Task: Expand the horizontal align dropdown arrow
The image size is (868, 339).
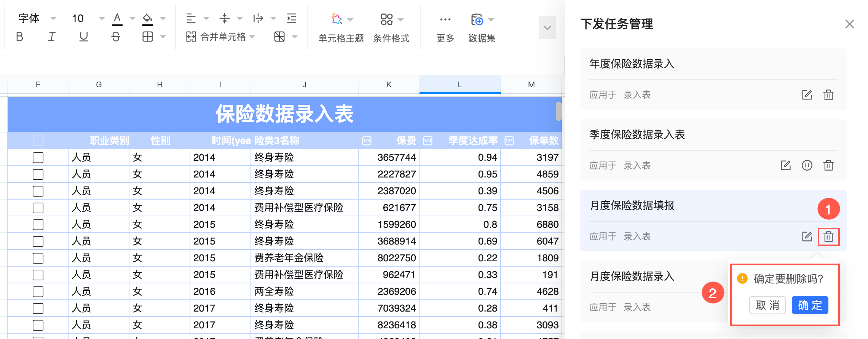Action: point(206,18)
